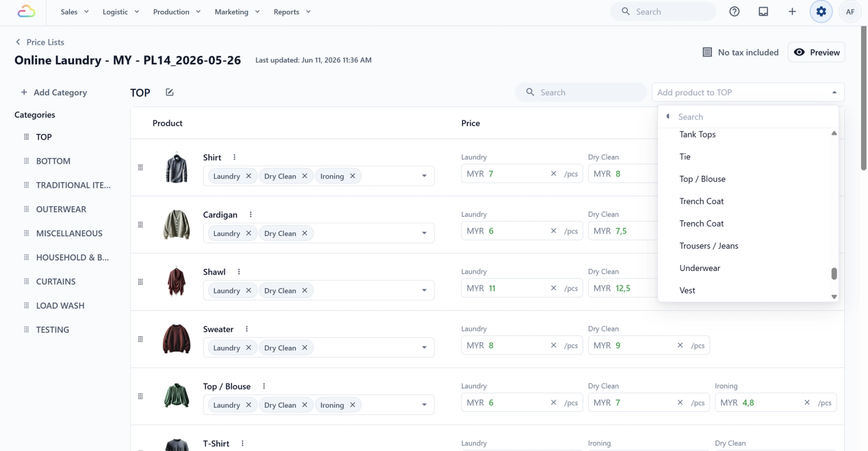868x451 pixels.
Task: Remove Ironing tag from Top / Blouse
Action: [x=353, y=404]
